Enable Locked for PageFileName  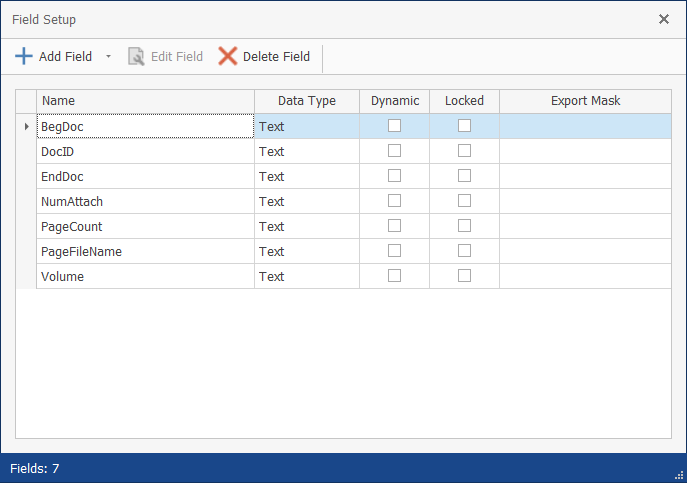click(464, 251)
